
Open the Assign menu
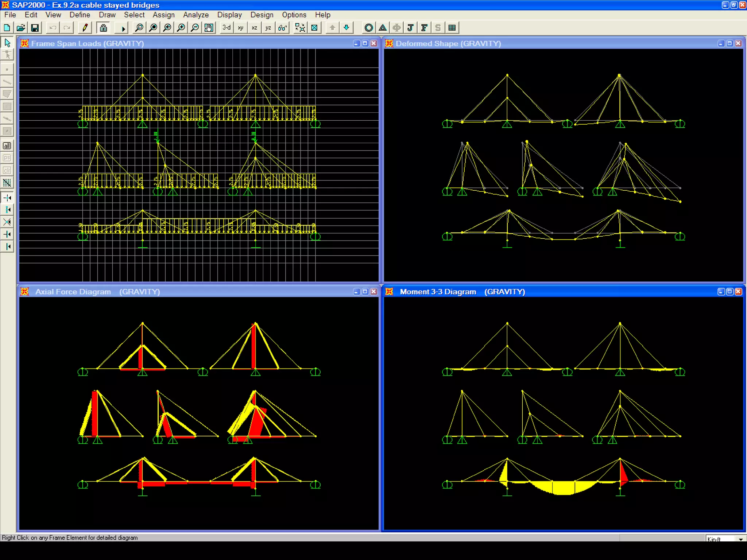[163, 15]
